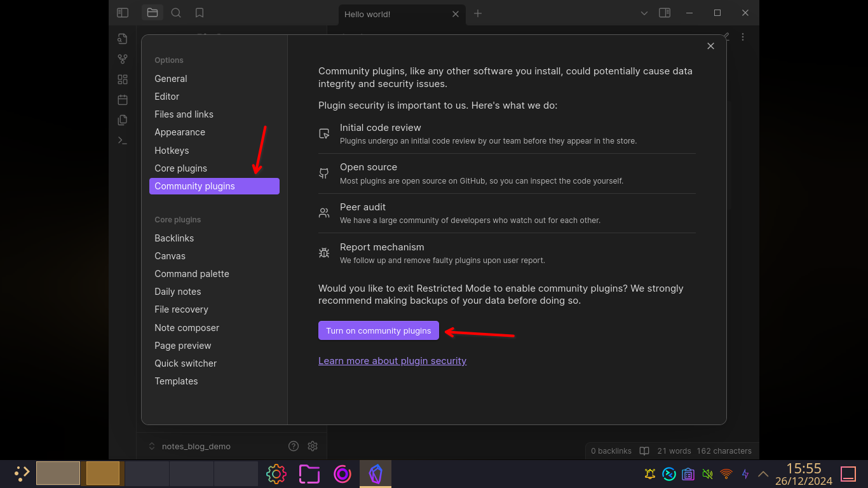Click muted volume tray icon
The width and height of the screenshot is (868, 488).
click(707, 474)
